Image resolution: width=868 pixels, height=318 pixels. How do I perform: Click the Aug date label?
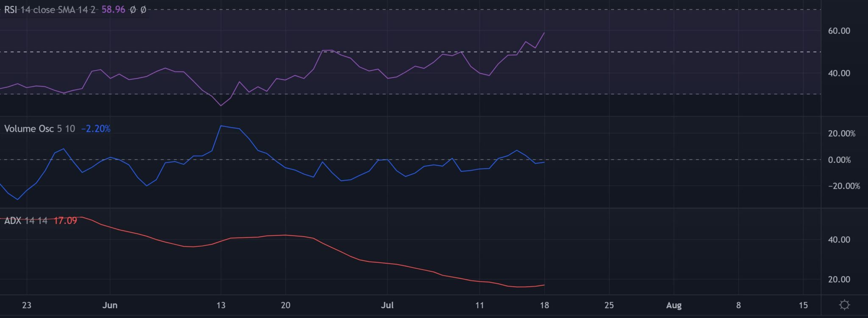(674, 305)
